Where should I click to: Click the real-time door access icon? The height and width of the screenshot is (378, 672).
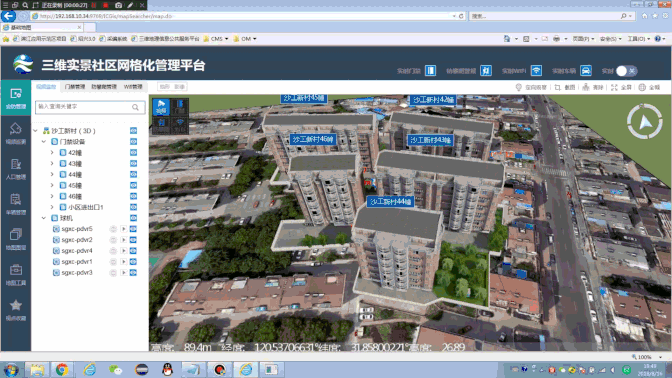(430, 71)
